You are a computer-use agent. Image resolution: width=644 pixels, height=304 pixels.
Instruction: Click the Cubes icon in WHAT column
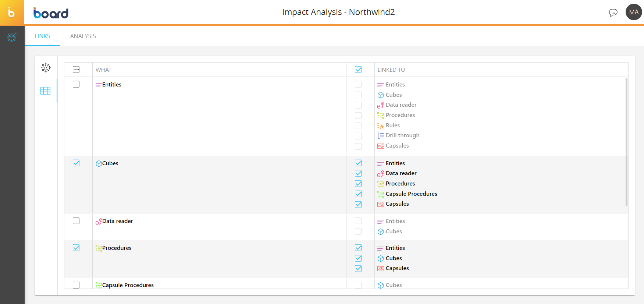point(99,163)
